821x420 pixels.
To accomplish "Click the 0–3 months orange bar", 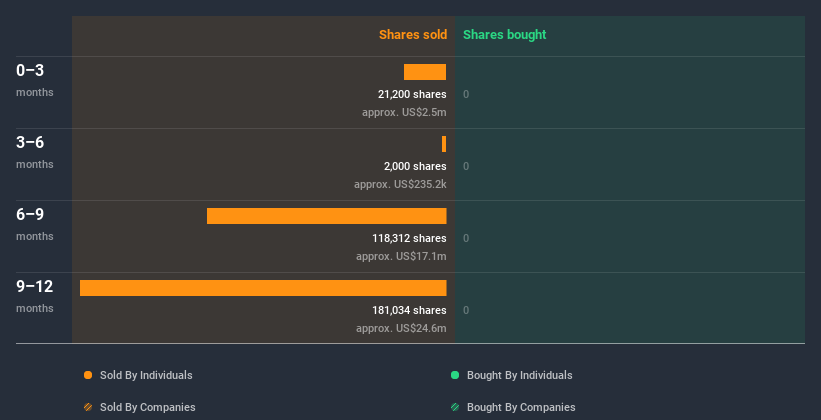I will (425, 72).
